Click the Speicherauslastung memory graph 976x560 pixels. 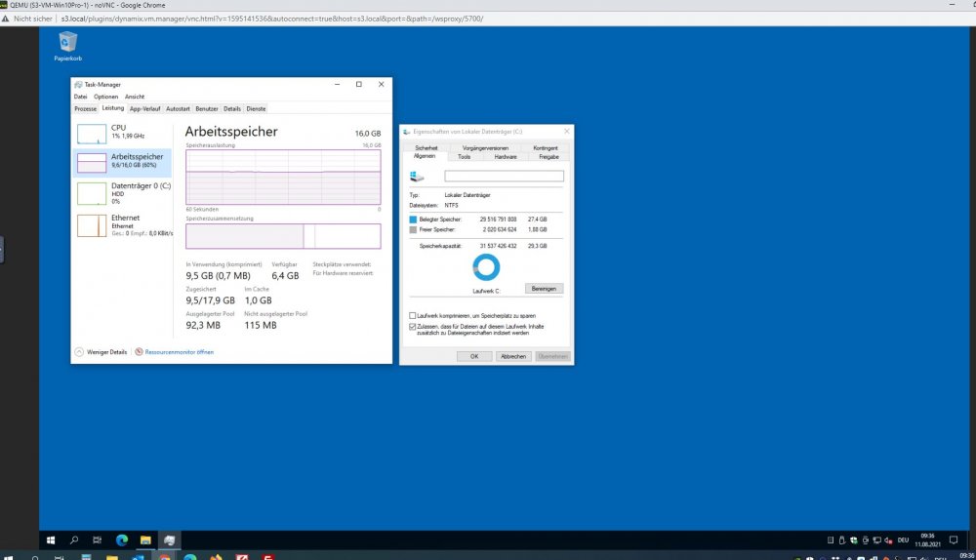tap(283, 178)
